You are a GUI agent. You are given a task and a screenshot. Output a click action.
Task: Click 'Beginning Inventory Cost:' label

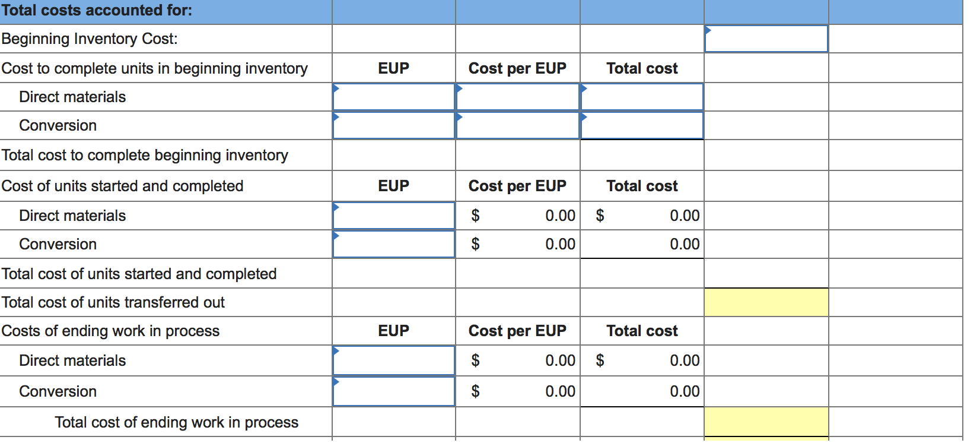tap(90, 39)
